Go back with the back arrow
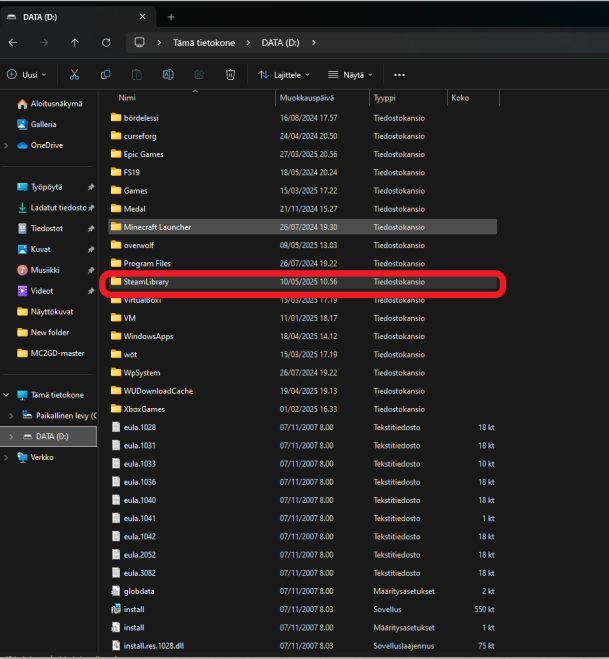 (13, 42)
